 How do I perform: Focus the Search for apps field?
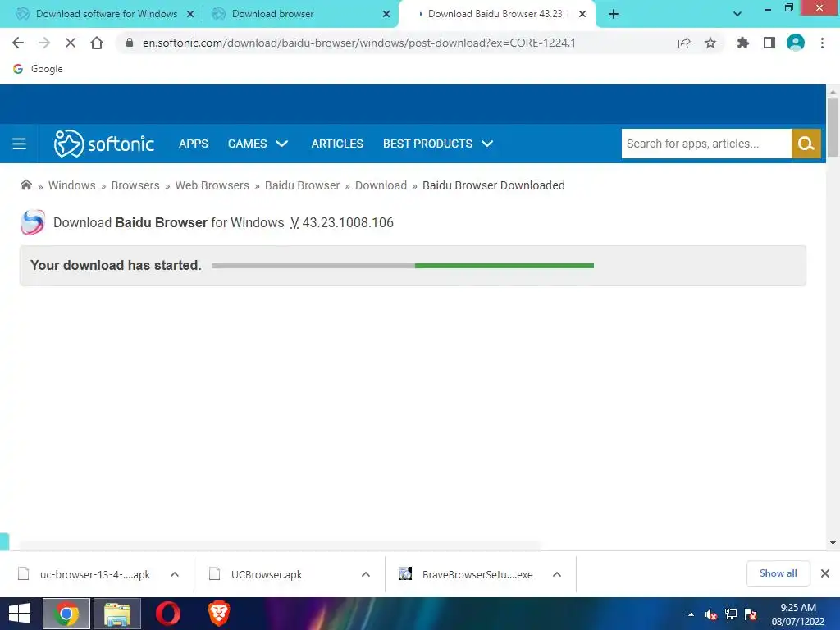[x=706, y=144]
